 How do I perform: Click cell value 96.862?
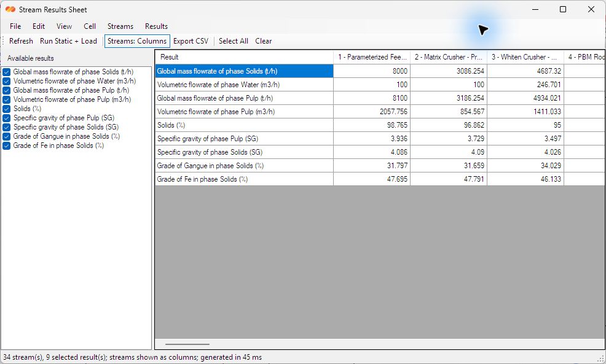coord(449,125)
